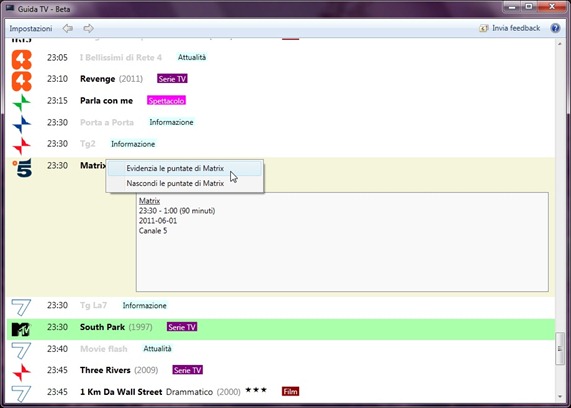The image size is (571, 408).
Task: Click the Film tag on 1 Km Da Wall Street
Action: [290, 392]
